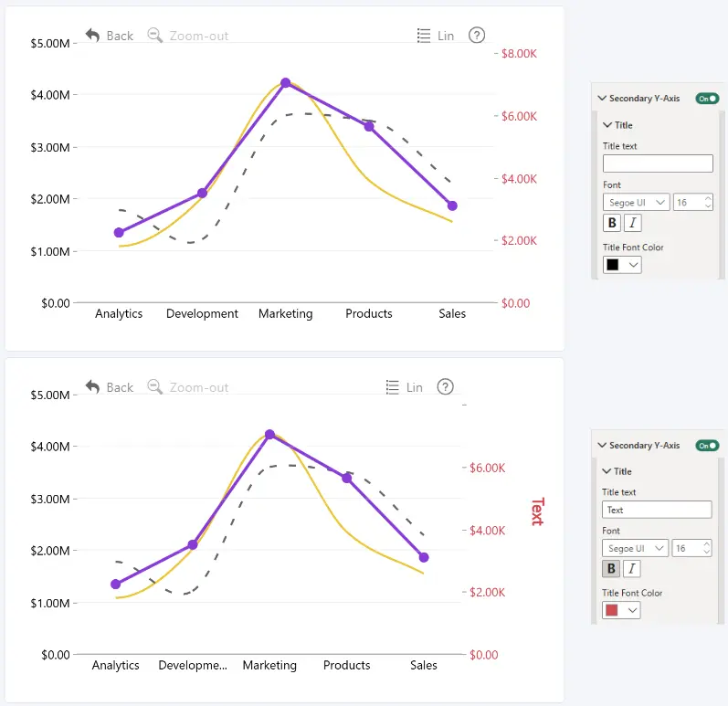Select the Sales data point in top chart
728x706 pixels.
452,205
